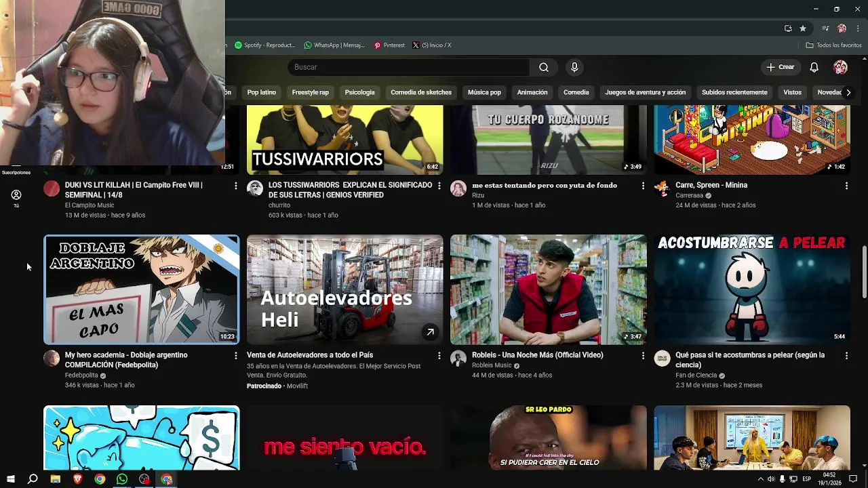Launch Brave browser from the taskbar
This screenshot has width=868, height=488.
coord(77,479)
